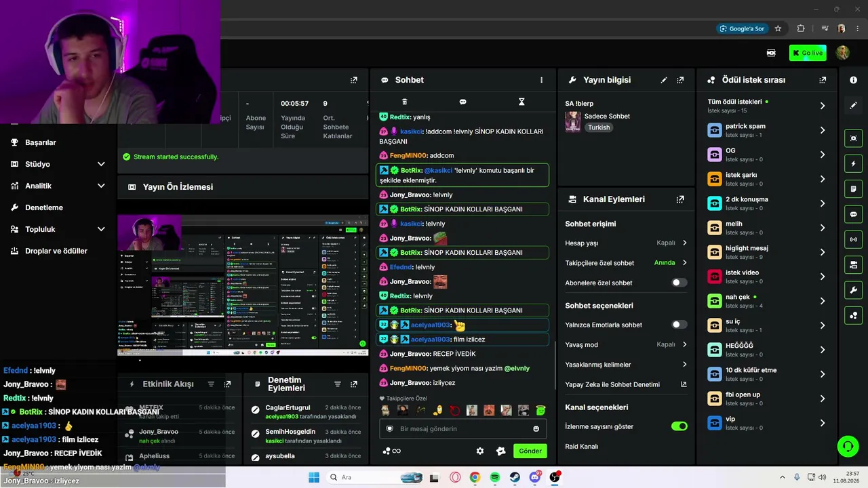Screen dimensions: 868x488
Task: Click the Google'a Sor button
Action: 741,28
